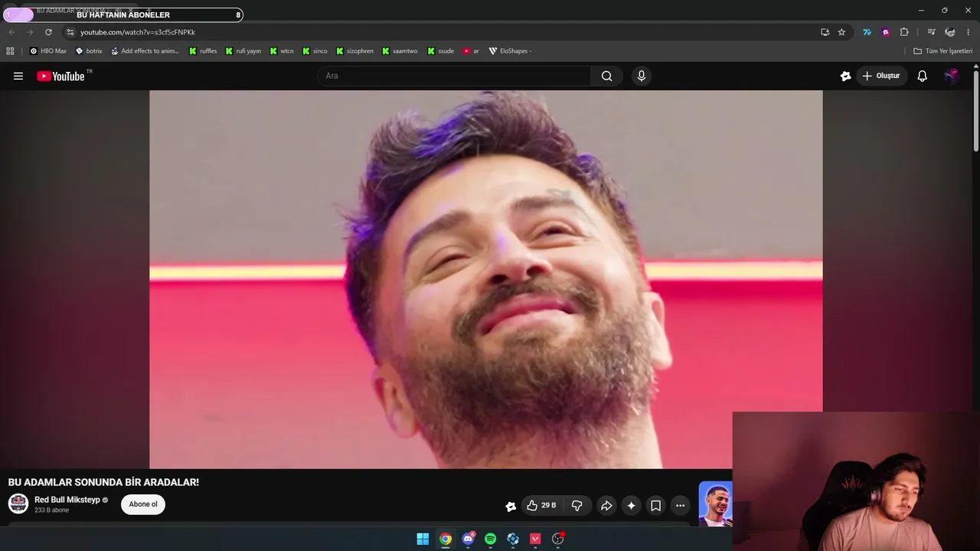Open the ruffles bookmark

(203, 51)
